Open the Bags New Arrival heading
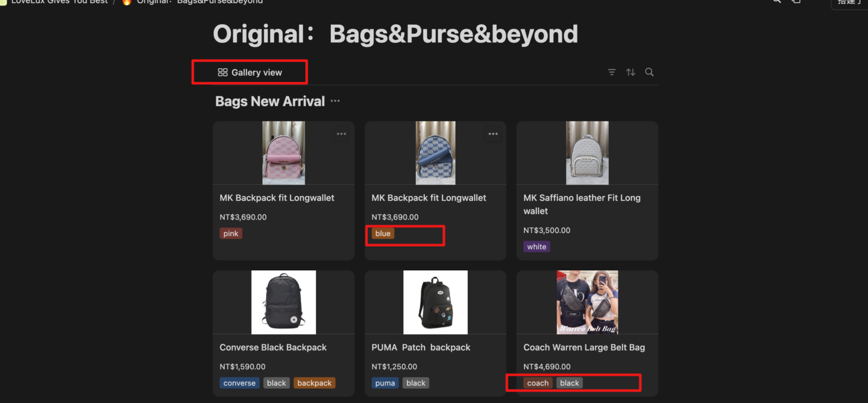 coord(270,101)
